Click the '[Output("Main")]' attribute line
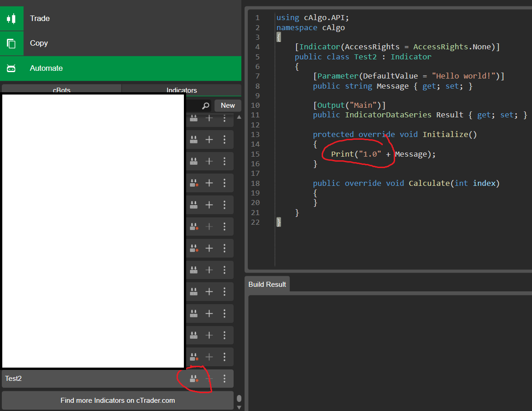The image size is (532, 411). click(349, 105)
